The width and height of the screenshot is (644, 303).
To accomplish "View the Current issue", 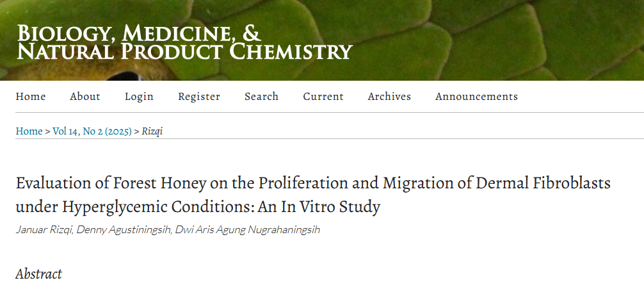I will point(323,97).
